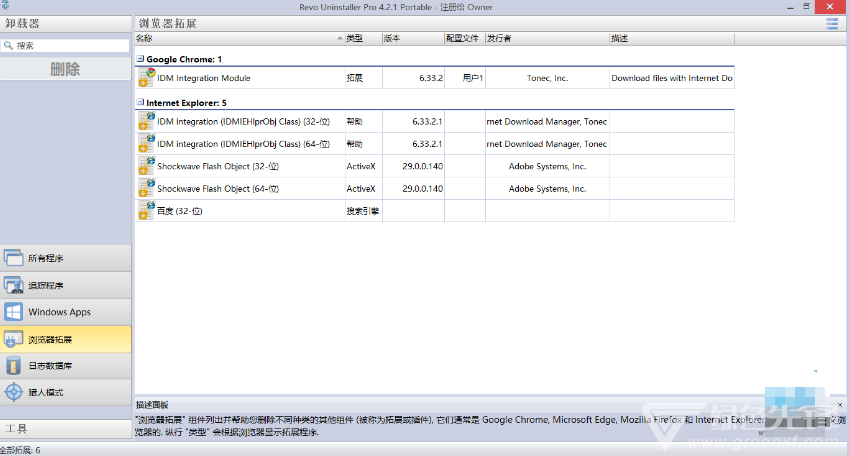Click the 卸载器 panel header
The width and height of the screenshot is (849, 456).
[66, 23]
